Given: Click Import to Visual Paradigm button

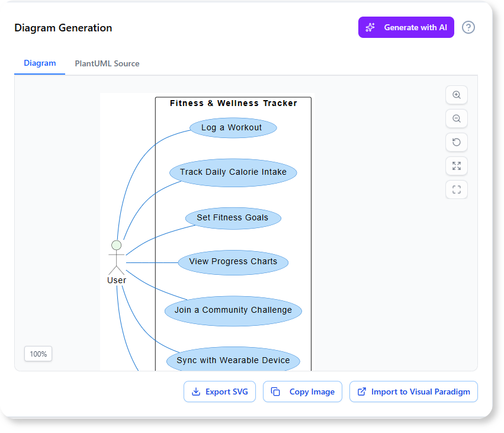Looking at the screenshot, I should coord(413,392).
